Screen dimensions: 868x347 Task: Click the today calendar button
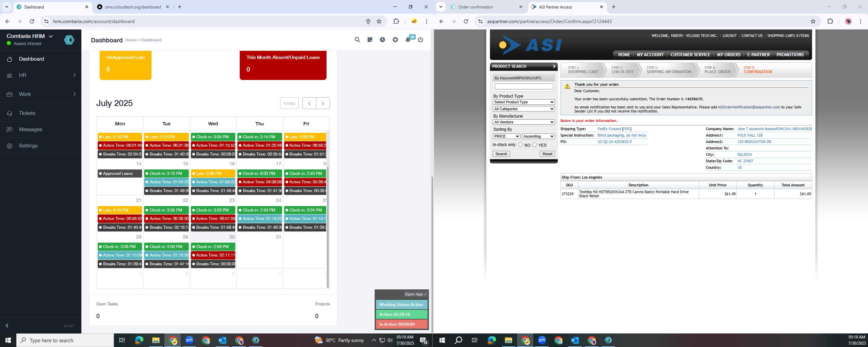coord(289,103)
